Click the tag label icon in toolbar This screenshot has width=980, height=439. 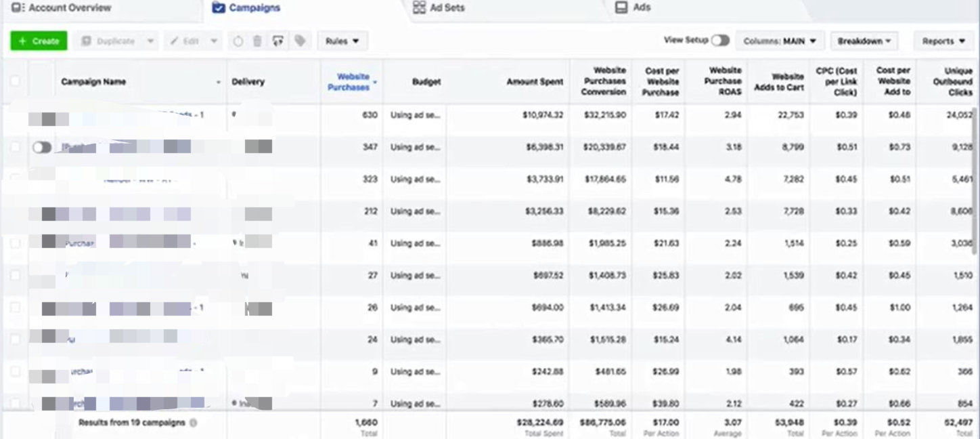click(300, 41)
